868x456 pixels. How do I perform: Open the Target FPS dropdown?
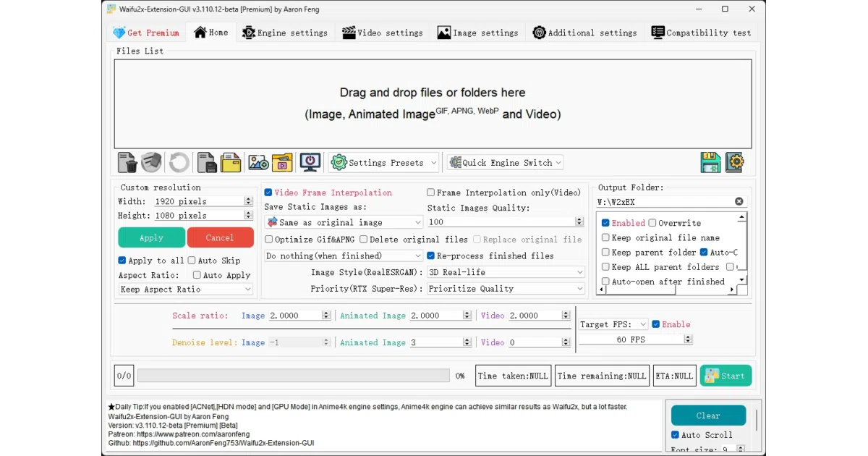(613, 324)
